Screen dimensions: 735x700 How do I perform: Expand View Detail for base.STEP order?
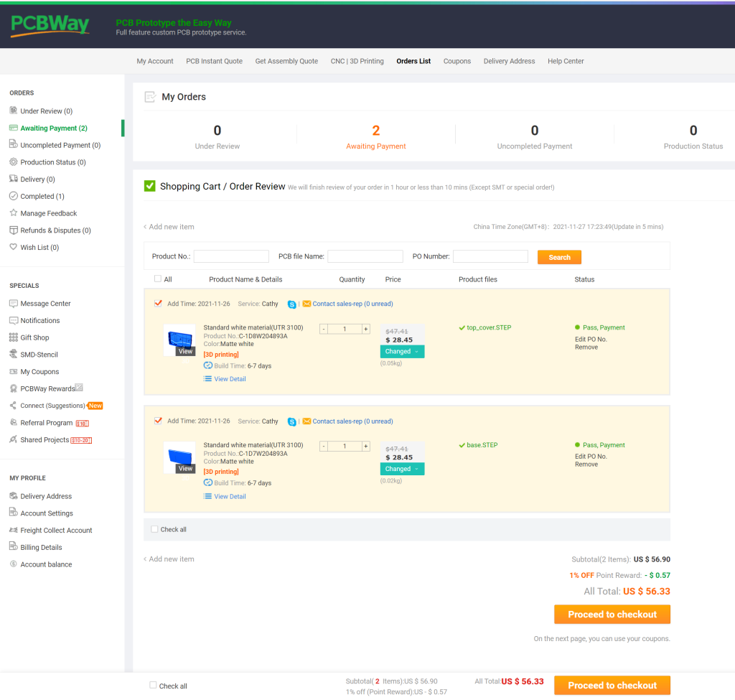click(225, 497)
